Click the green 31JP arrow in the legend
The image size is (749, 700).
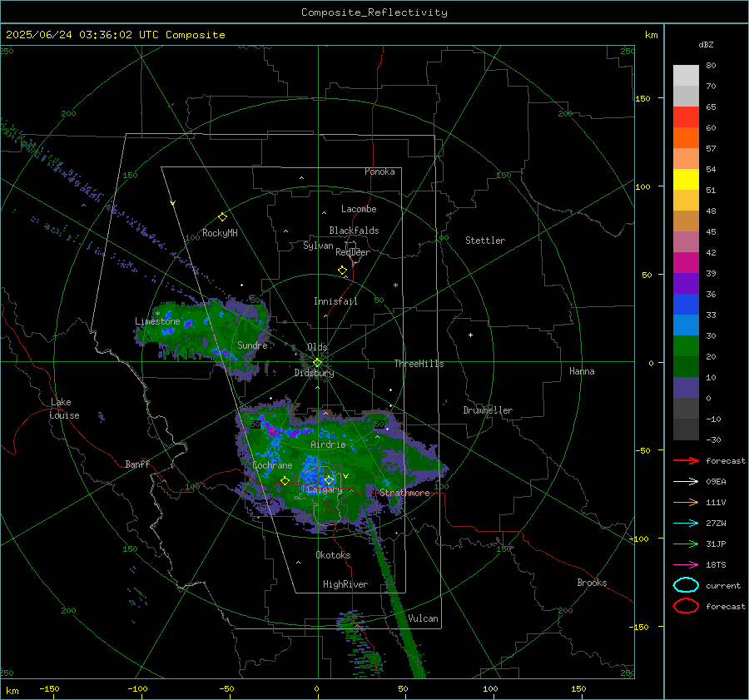tap(686, 544)
